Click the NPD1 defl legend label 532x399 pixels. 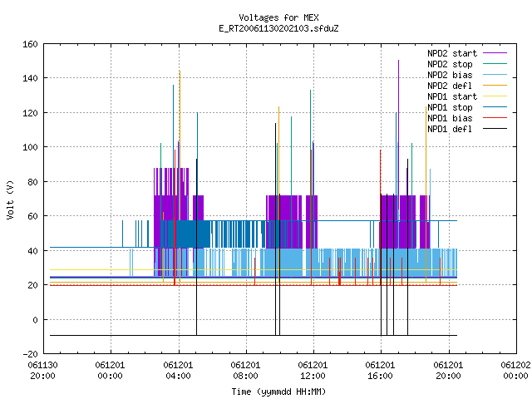[x=450, y=129]
